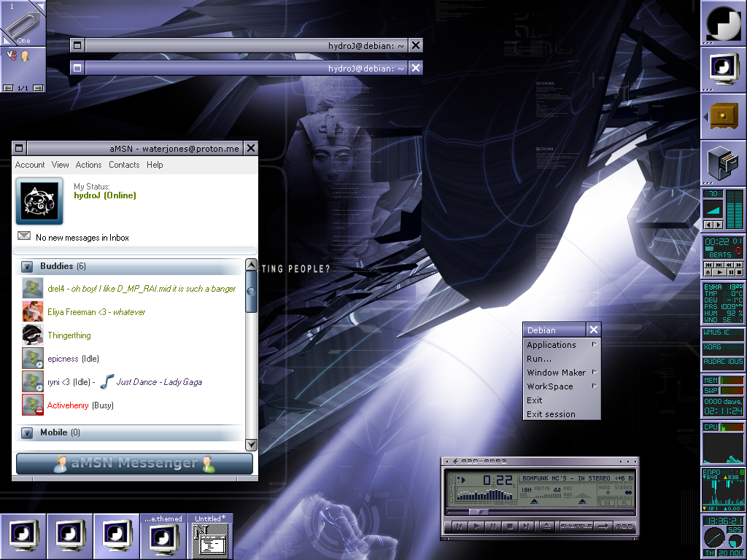Toggle the EQ button in the player
Image resolution: width=747 pixels, height=560 pixels.
point(606,502)
